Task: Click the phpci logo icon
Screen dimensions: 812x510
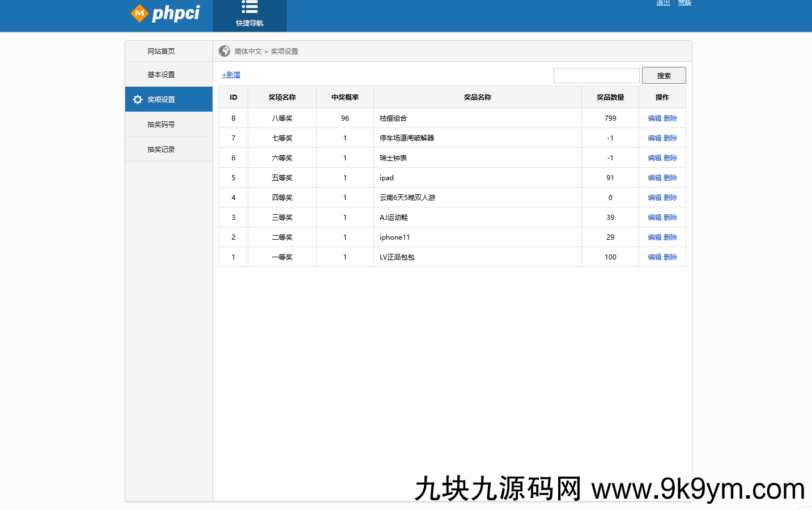Action: (140, 12)
